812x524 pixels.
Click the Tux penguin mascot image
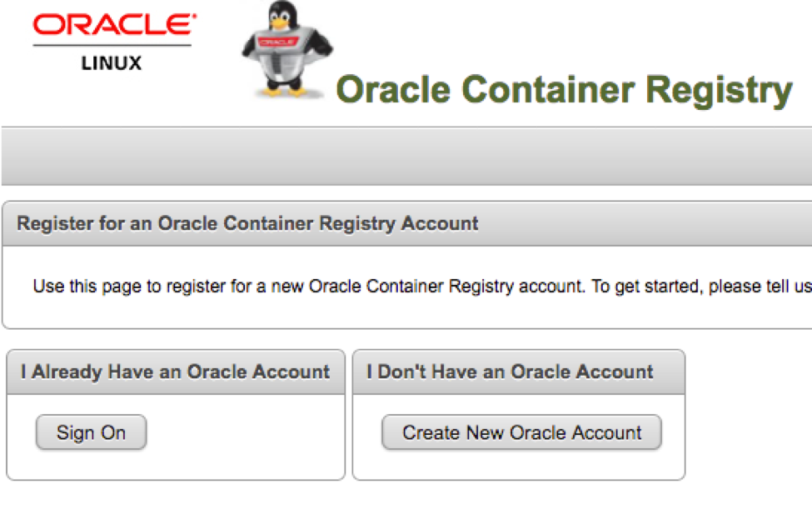[287, 50]
